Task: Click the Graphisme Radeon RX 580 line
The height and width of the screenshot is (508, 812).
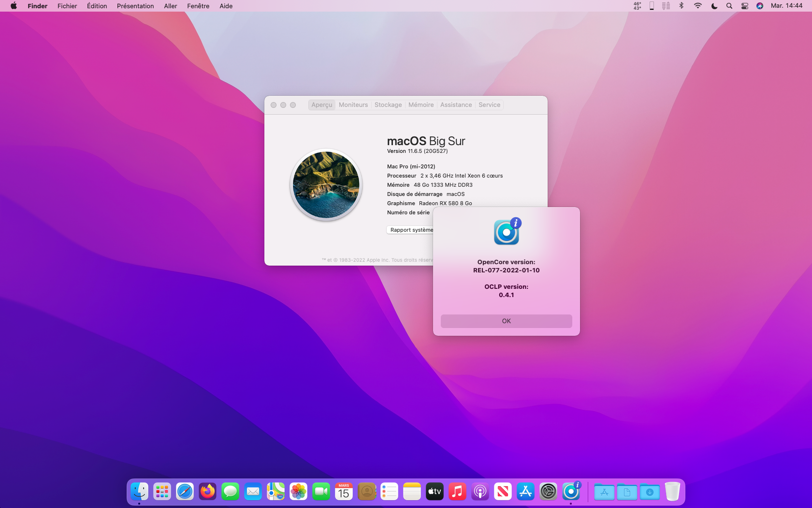Action: pyautogui.click(x=430, y=203)
